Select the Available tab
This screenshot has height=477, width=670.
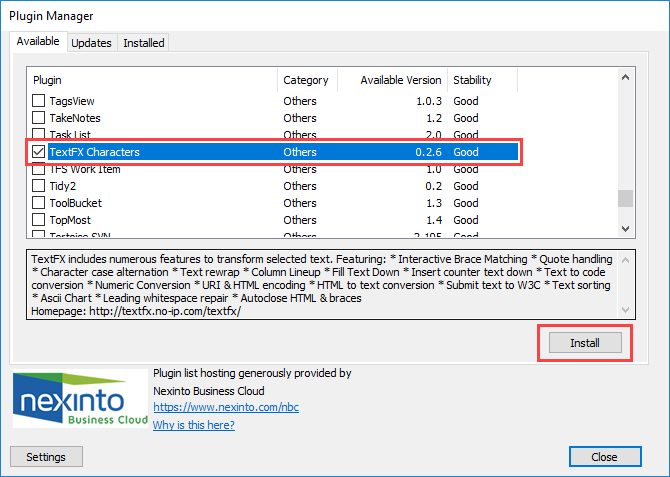(x=38, y=41)
